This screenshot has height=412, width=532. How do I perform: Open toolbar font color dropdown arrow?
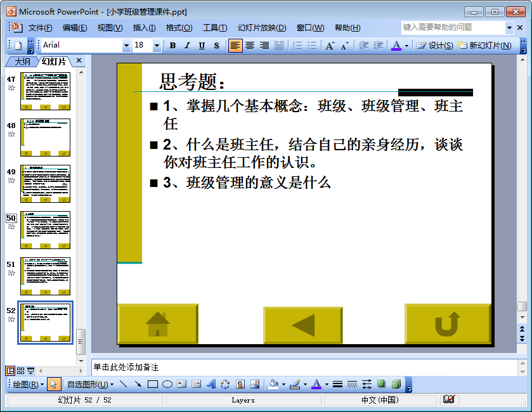tap(406, 46)
